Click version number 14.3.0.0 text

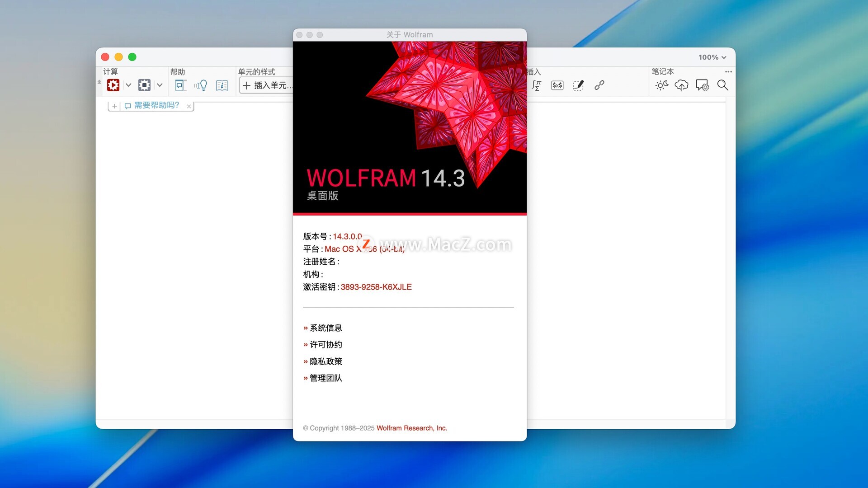[x=347, y=236]
